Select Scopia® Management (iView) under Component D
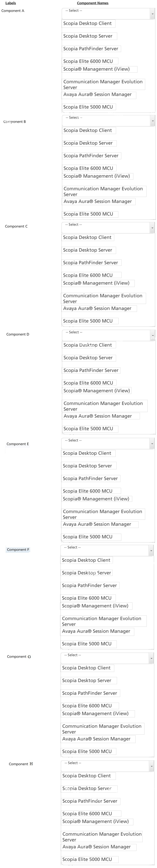The image size is (157, 868). pos(97,391)
